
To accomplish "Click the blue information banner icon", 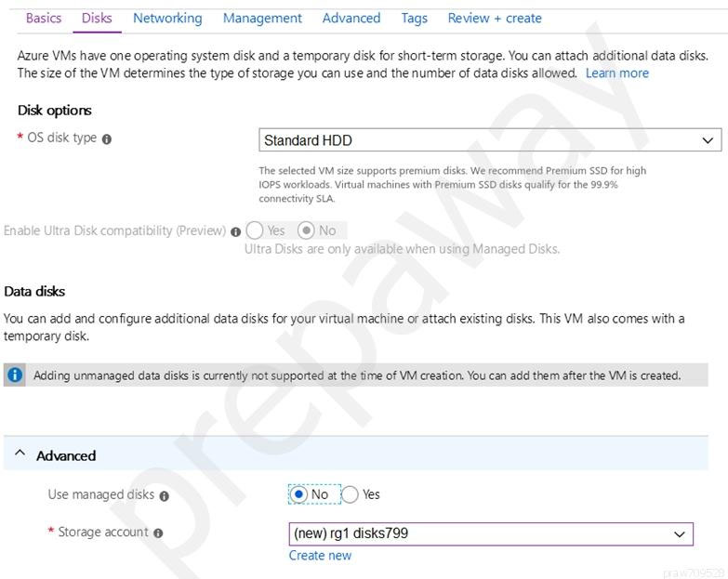I will (14, 375).
